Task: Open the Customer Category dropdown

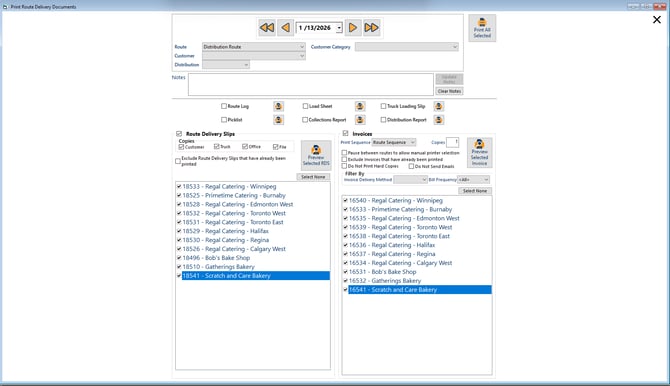Action: (x=407, y=47)
